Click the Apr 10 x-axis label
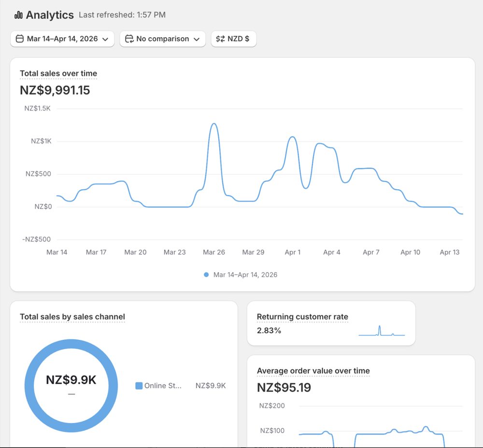 point(410,252)
